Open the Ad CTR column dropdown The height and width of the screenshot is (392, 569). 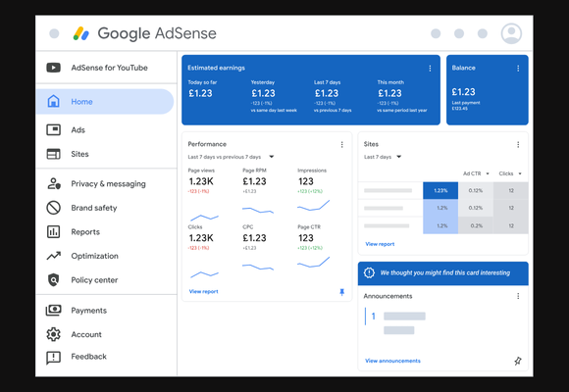coord(488,173)
